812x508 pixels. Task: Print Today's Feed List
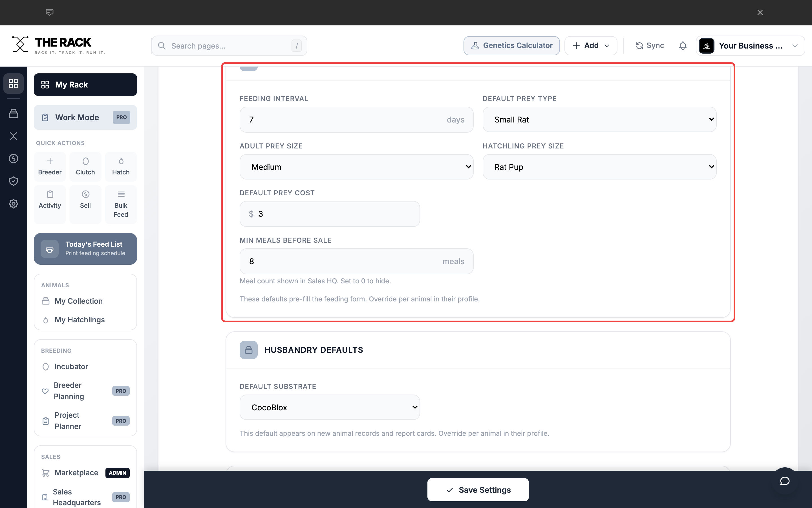click(x=85, y=249)
